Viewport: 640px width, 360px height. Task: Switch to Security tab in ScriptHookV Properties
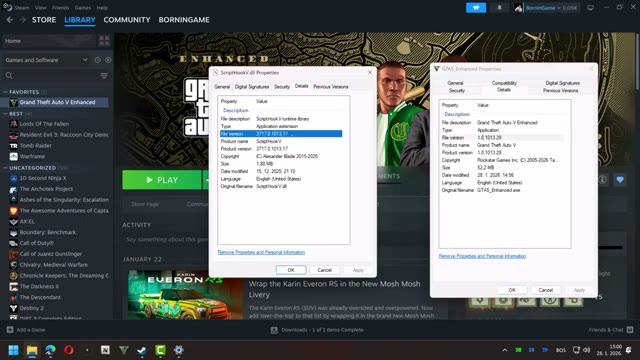click(x=282, y=87)
